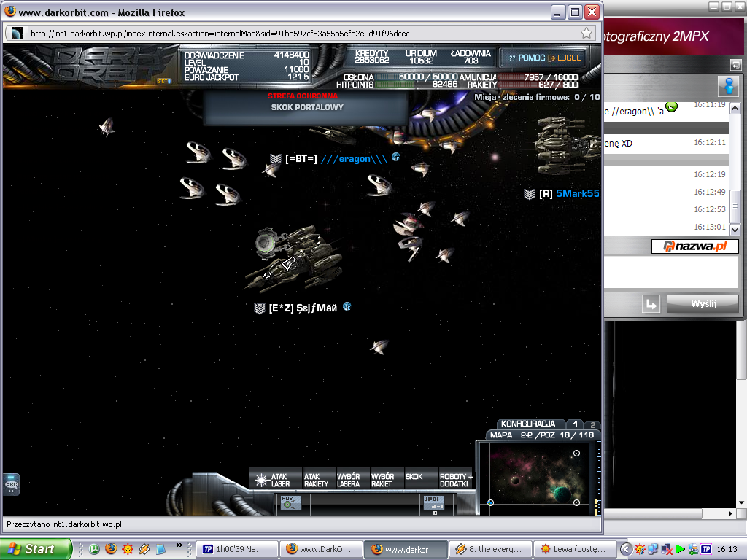Select the bottom-right portal circle on minimap
Image resolution: width=747 pixels, height=560 pixels.
(x=576, y=503)
